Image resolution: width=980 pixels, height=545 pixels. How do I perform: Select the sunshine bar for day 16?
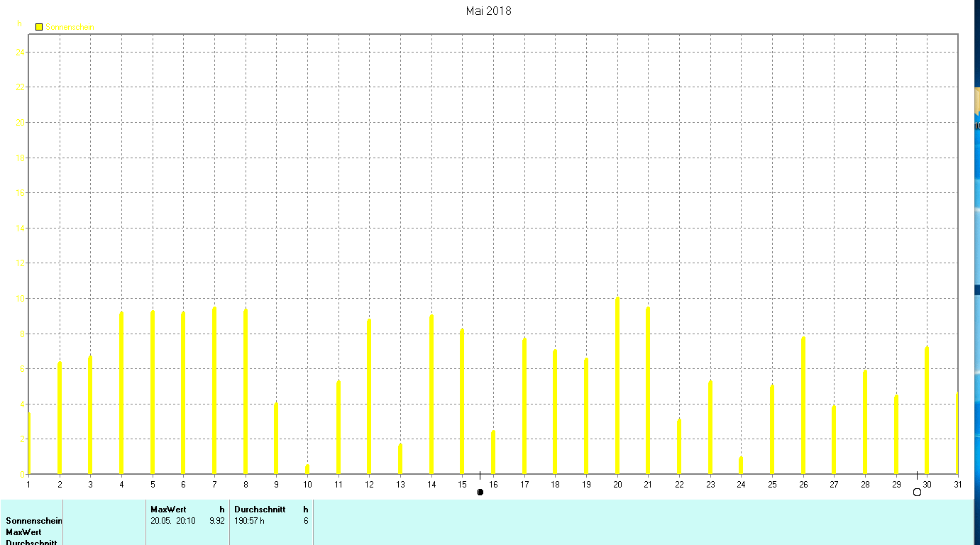tap(493, 452)
